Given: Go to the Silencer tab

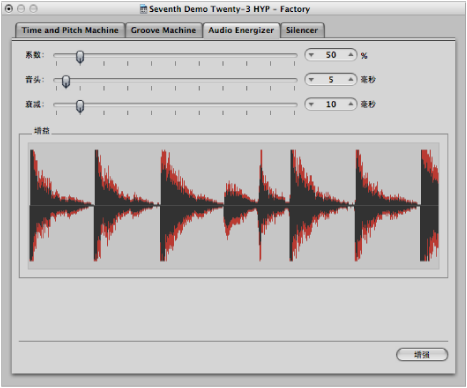Looking at the screenshot, I should 302,30.
